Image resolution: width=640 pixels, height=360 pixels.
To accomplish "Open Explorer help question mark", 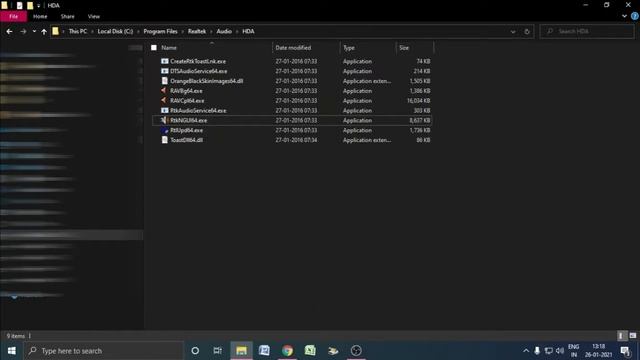I will [x=635, y=16].
